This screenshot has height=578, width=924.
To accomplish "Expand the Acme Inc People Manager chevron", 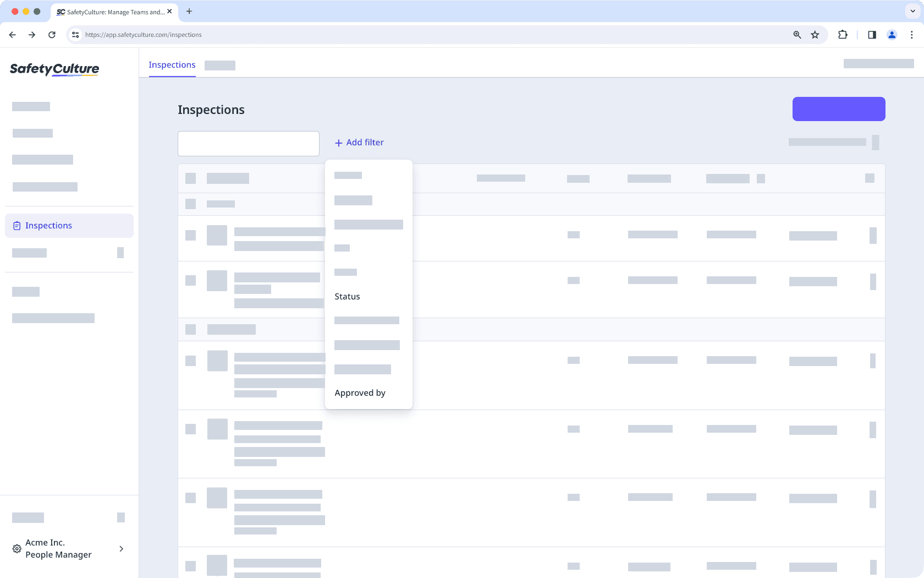I will coord(121,548).
